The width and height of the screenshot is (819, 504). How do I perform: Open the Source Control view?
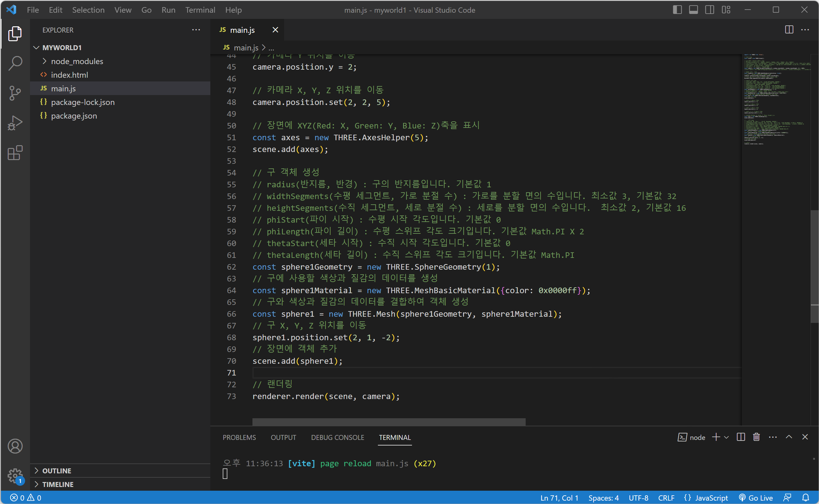pyautogui.click(x=15, y=93)
